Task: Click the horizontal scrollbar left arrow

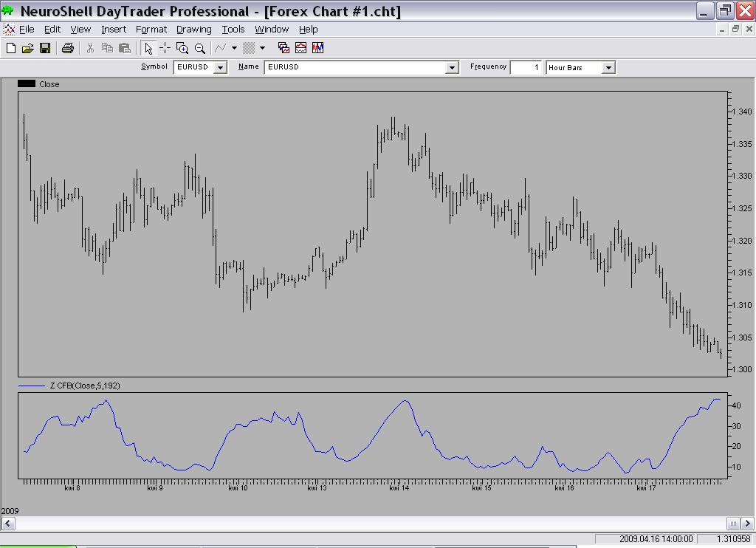Action: point(7,523)
